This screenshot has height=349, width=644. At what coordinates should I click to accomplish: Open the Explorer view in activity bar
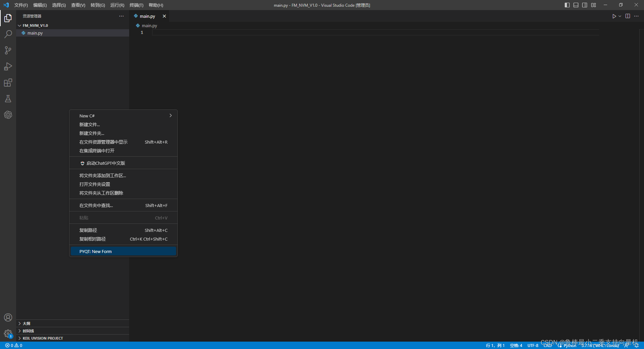tap(8, 18)
